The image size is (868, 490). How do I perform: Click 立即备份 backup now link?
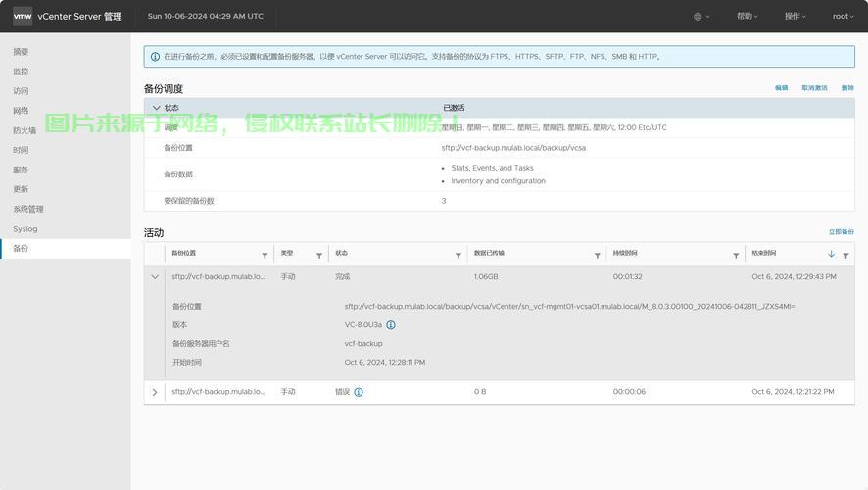842,232
